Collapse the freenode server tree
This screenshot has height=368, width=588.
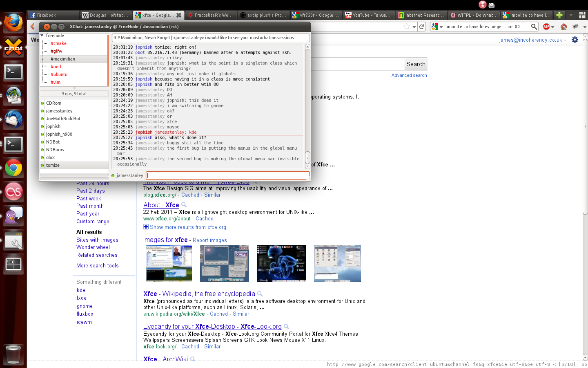[x=42, y=36]
